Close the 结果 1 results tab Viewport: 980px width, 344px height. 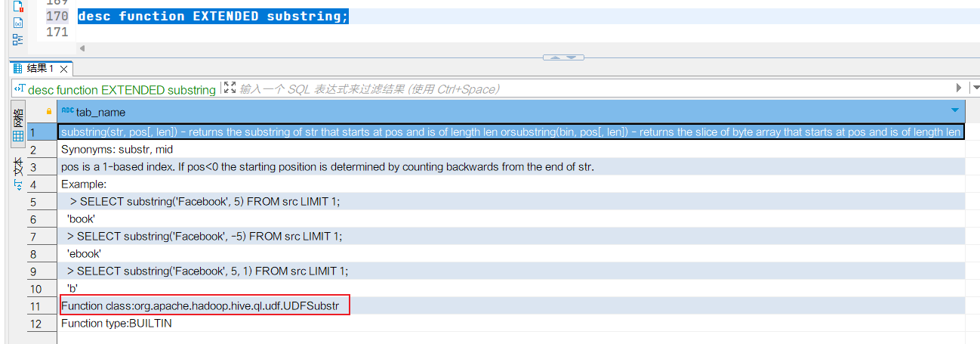pyautogui.click(x=64, y=69)
